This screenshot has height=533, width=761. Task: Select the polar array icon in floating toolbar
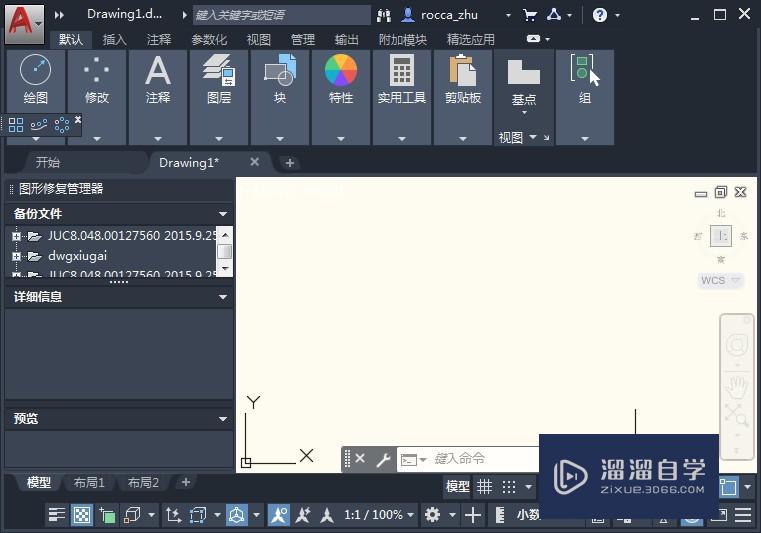62,125
